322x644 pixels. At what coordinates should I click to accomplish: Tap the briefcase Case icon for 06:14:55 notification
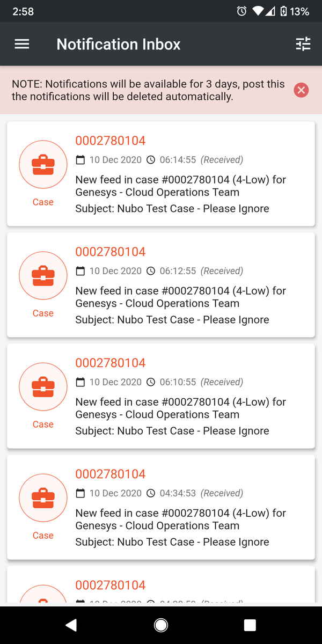click(43, 165)
